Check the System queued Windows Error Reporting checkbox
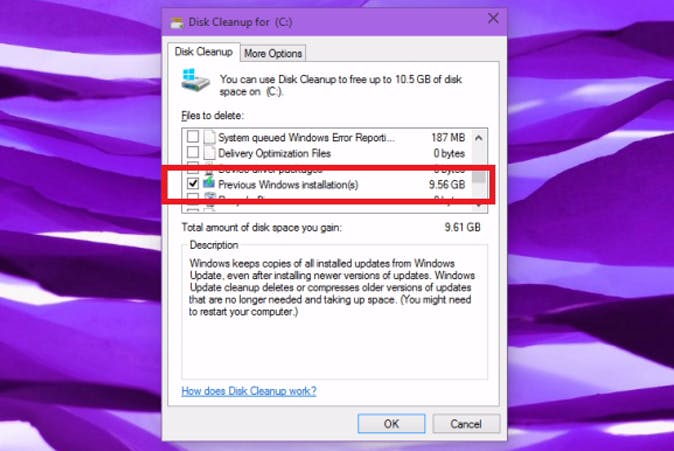The width and height of the screenshot is (674, 451). coord(193,137)
